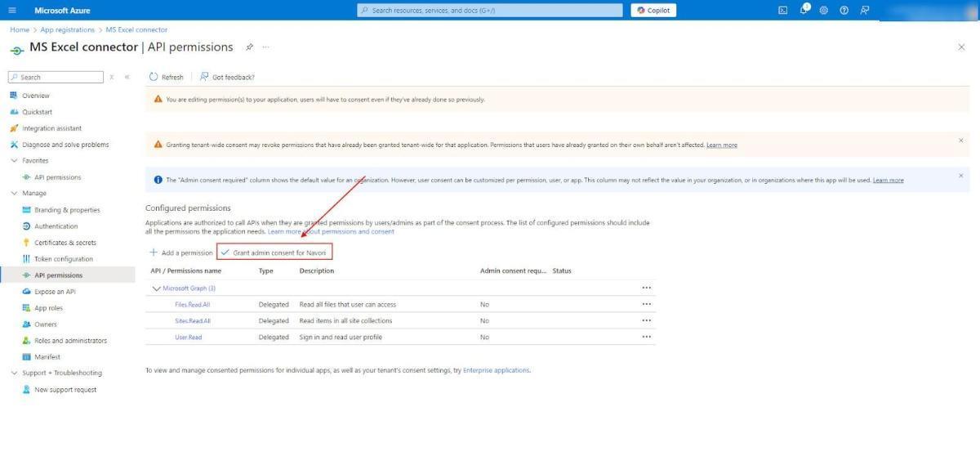Screen dimensions: 980x465
Task: Open Manifest in the sidebar
Action: point(47,357)
